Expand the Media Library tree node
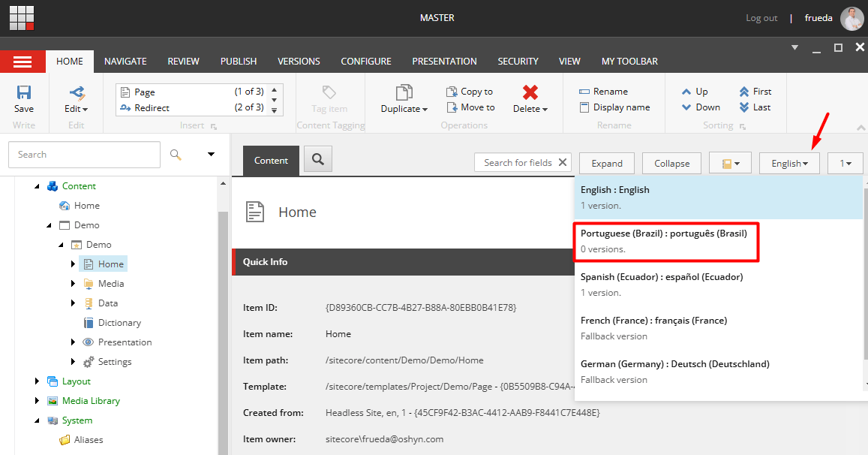This screenshot has width=868, height=455. 37,401
